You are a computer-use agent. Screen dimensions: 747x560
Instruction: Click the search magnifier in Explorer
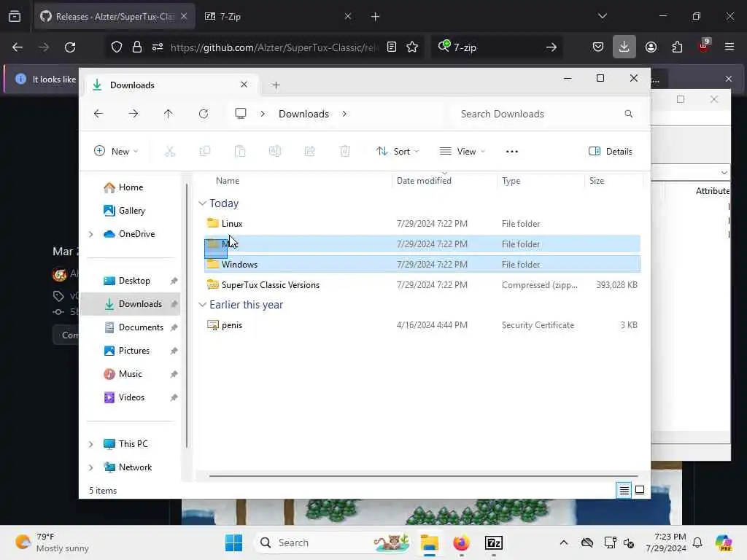pyautogui.click(x=628, y=114)
